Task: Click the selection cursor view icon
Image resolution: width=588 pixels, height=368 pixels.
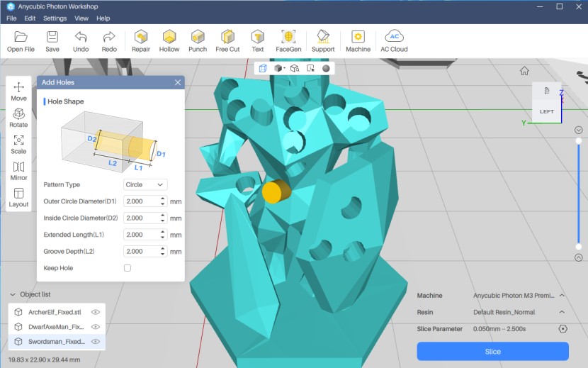Action: click(x=310, y=68)
